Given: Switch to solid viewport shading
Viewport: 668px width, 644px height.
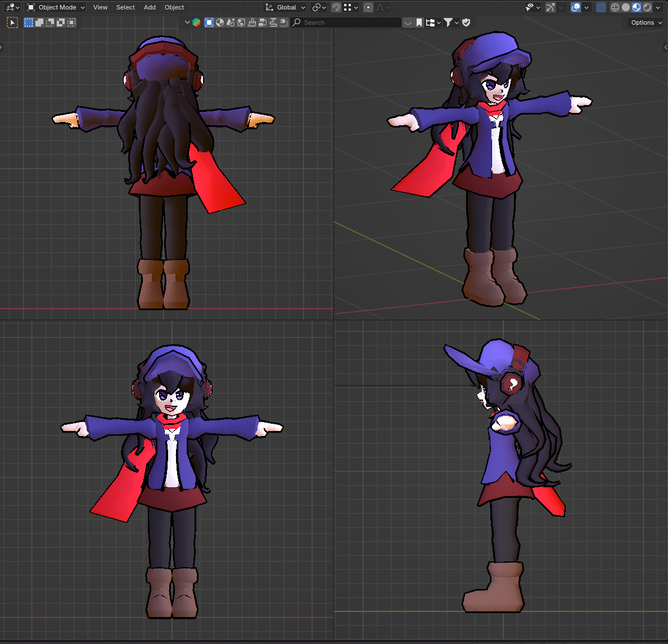Looking at the screenshot, I should click(625, 7).
